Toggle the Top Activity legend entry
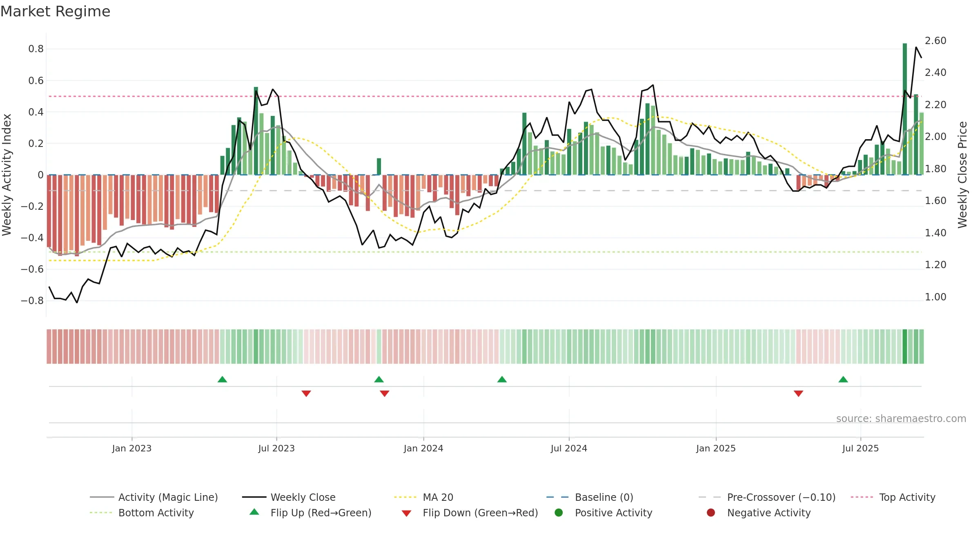The width and height of the screenshot is (980, 551). point(893,497)
